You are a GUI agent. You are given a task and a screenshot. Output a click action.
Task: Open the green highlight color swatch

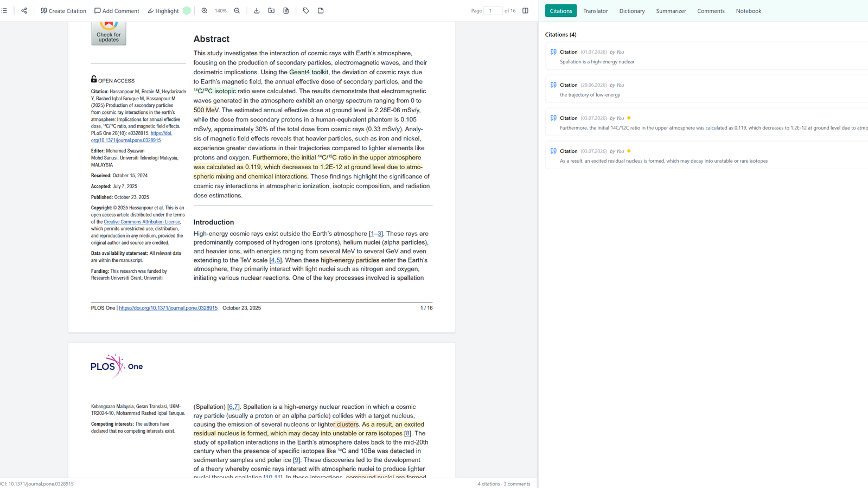tap(187, 11)
